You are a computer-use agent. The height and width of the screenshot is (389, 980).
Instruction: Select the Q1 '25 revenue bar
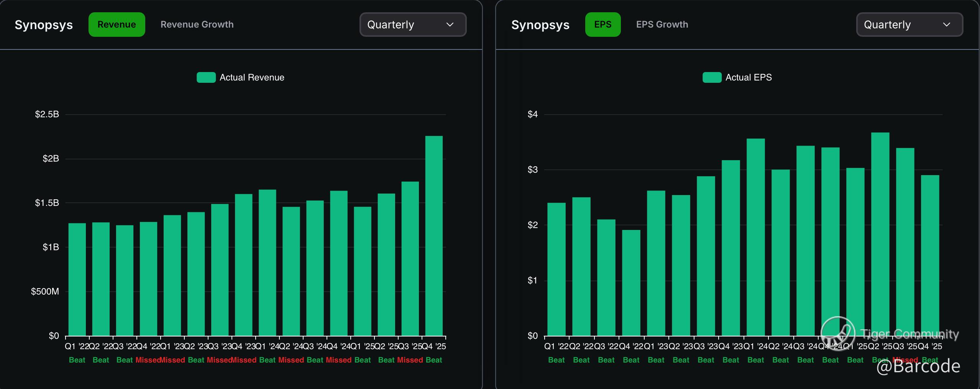pyautogui.click(x=363, y=271)
